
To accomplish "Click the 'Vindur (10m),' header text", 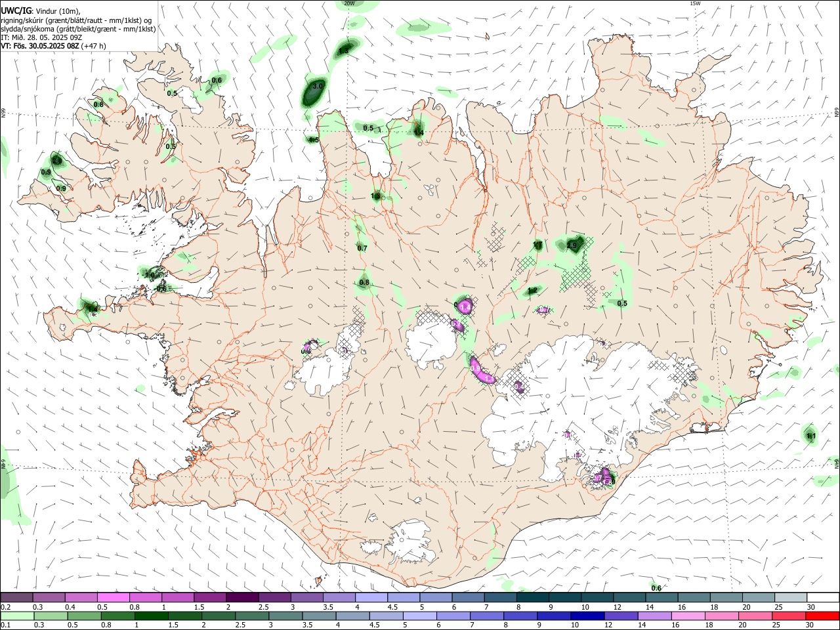I will (58, 11).
